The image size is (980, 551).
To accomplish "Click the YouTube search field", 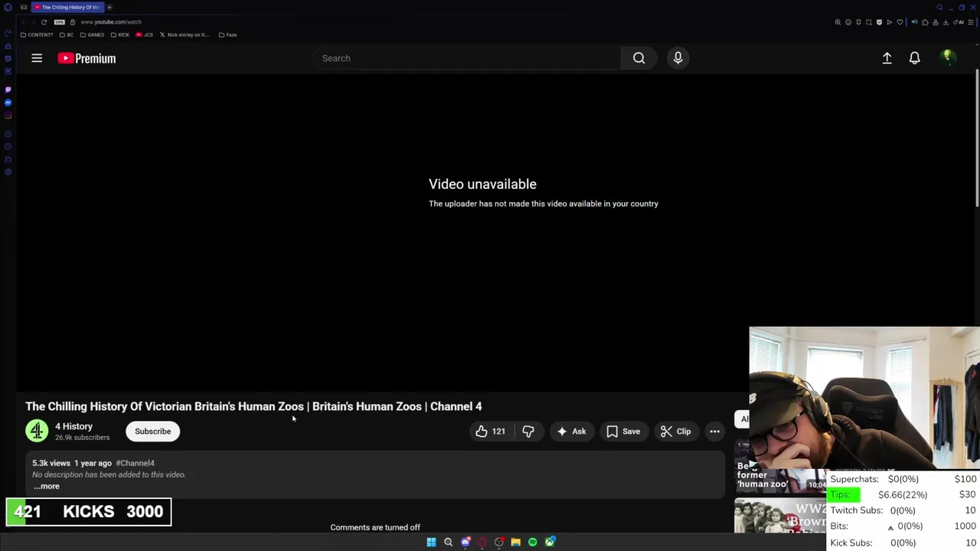I will click(467, 58).
